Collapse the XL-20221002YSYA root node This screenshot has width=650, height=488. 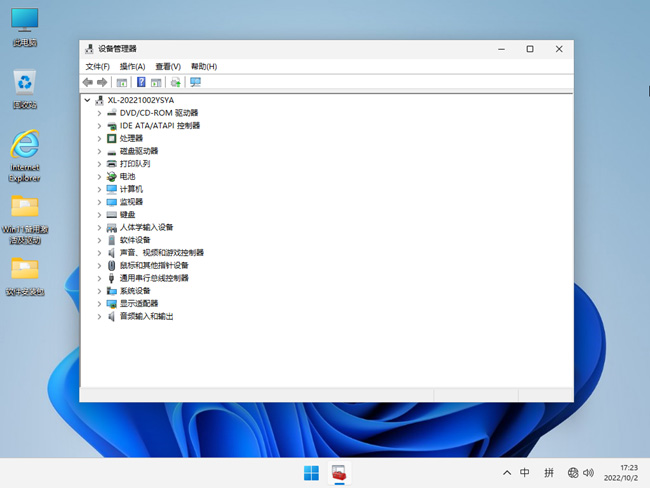point(87,100)
